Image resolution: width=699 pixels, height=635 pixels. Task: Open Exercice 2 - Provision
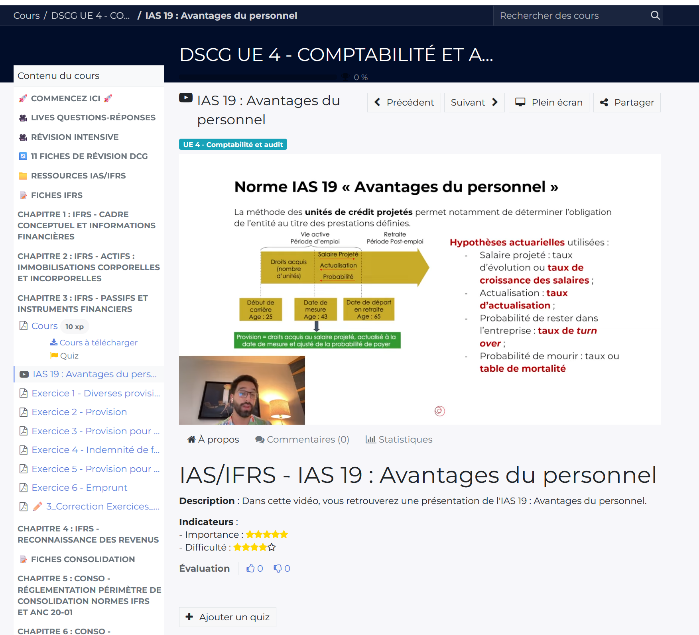coord(79,412)
